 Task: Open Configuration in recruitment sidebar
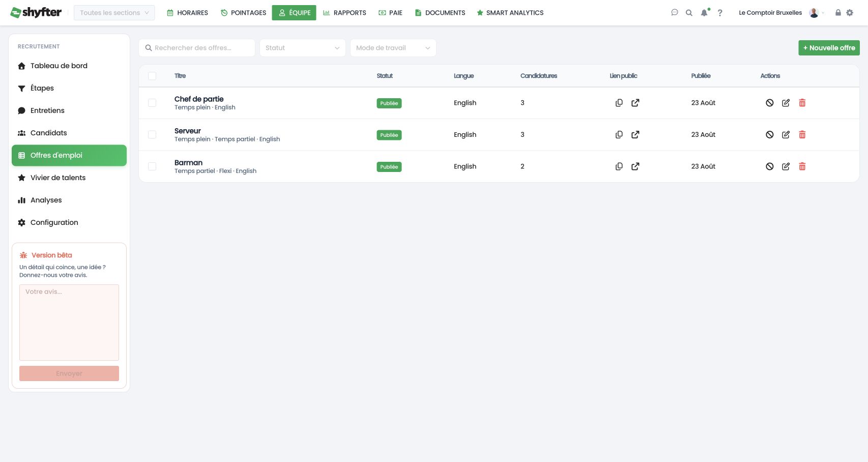69,222
